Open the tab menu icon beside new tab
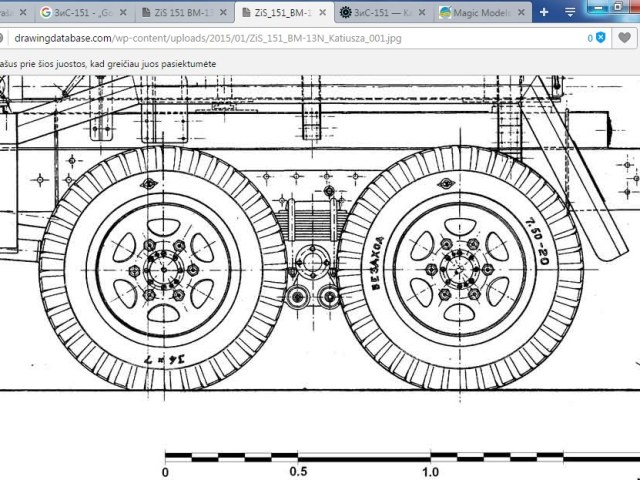Image resolution: width=640 pixels, height=480 pixels. click(570, 13)
